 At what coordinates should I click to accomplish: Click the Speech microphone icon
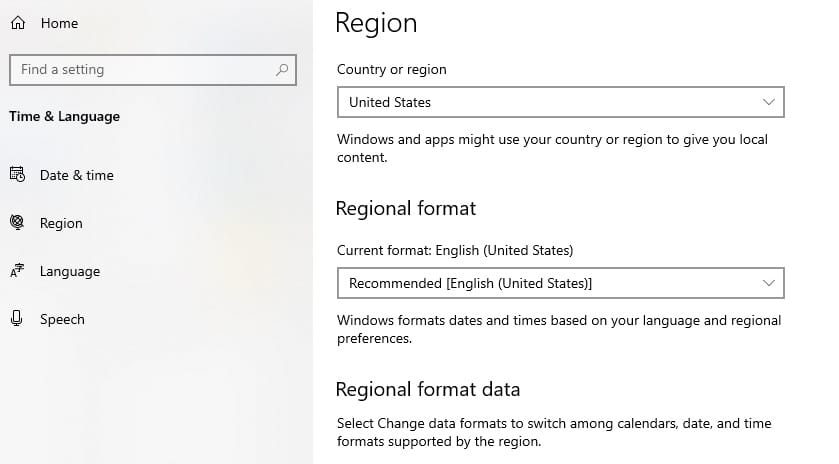[17, 319]
